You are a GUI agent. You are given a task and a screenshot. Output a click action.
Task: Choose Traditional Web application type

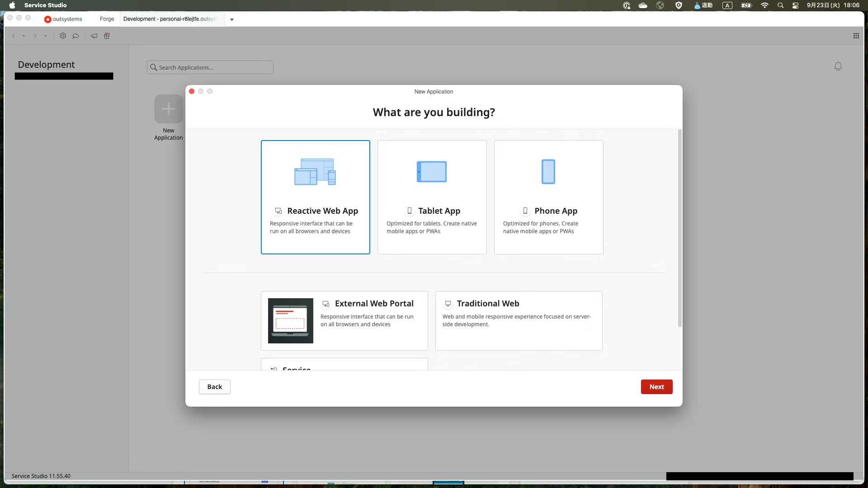coord(519,320)
